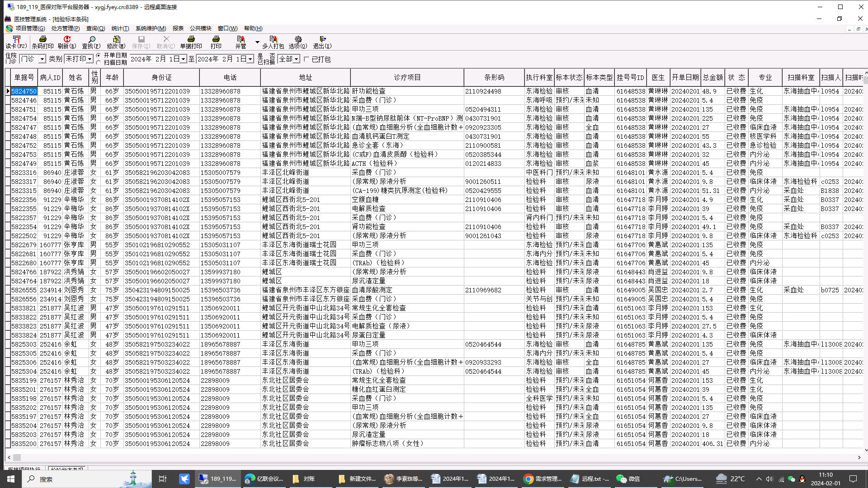
Task: Click the 多人打包 multi-person pack icon
Action: [x=273, y=40]
